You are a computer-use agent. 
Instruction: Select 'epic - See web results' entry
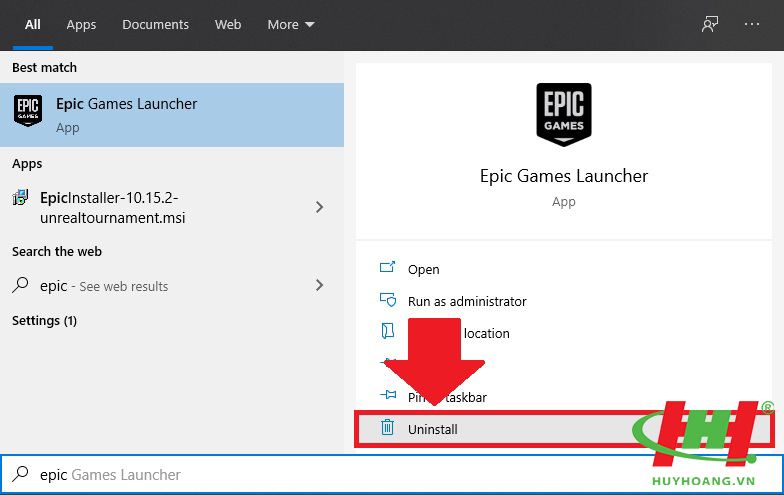[x=172, y=286]
